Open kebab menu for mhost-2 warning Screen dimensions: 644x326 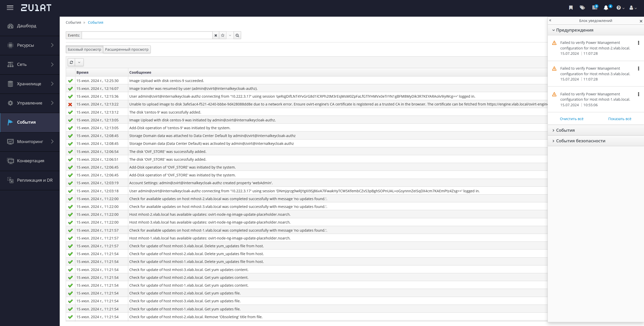(x=638, y=43)
